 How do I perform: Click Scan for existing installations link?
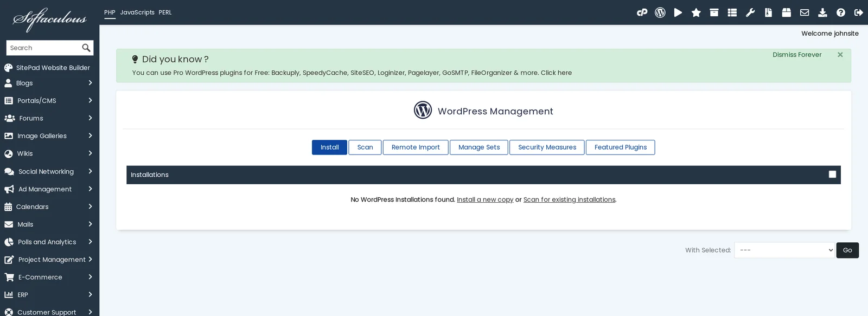(x=569, y=199)
